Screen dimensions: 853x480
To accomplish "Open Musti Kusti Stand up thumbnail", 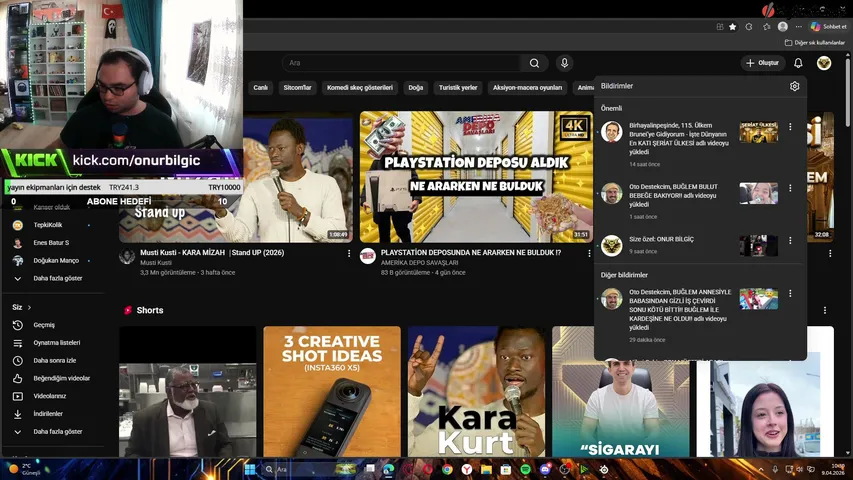I will 236,177.
